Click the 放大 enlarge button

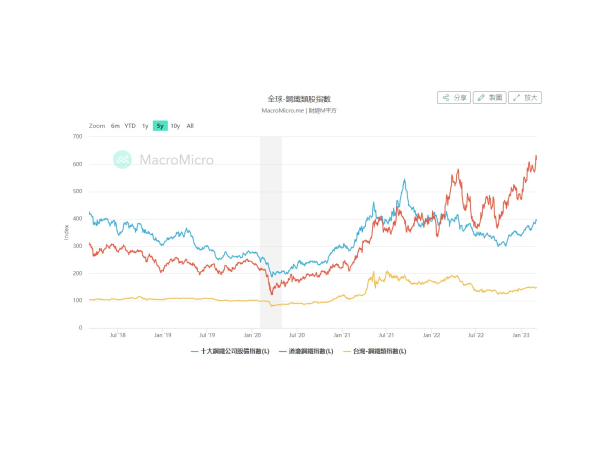point(525,98)
